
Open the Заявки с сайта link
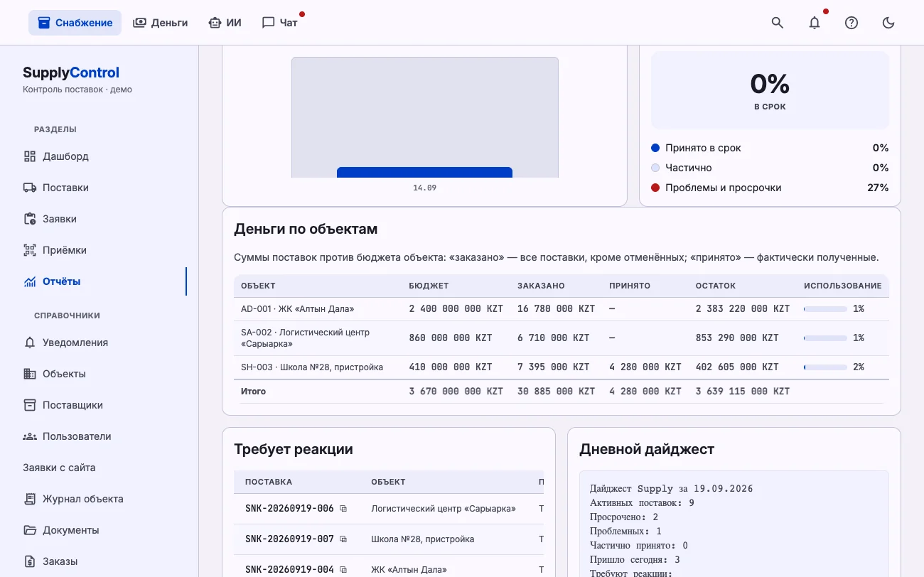59,468
